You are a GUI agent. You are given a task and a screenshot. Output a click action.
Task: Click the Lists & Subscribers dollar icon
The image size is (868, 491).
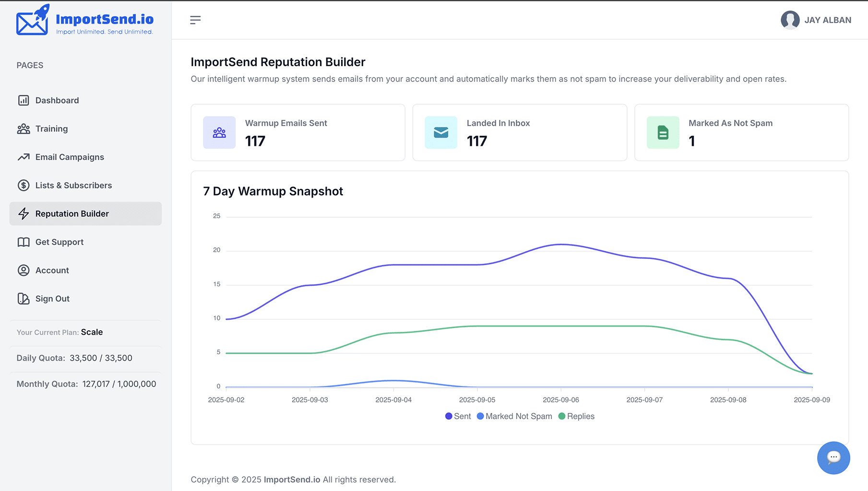point(24,185)
